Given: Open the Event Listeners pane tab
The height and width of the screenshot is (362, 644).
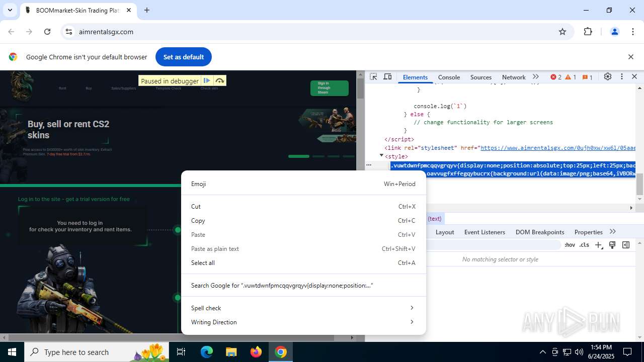Looking at the screenshot, I should coord(485,232).
